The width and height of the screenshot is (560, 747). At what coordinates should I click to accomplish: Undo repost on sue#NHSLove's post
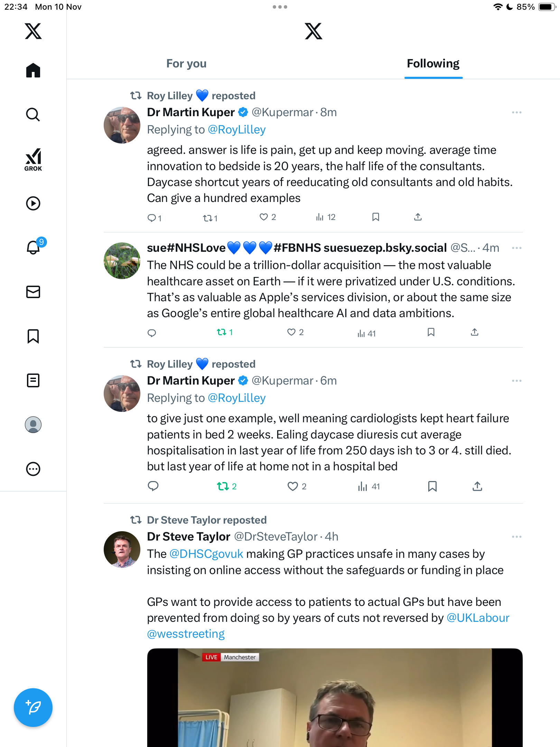click(222, 332)
